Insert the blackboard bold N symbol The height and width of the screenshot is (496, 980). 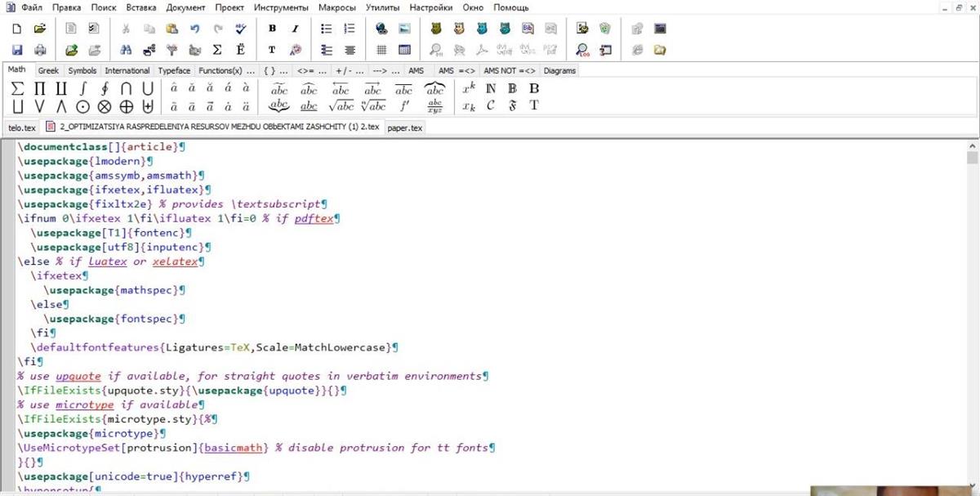(491, 88)
